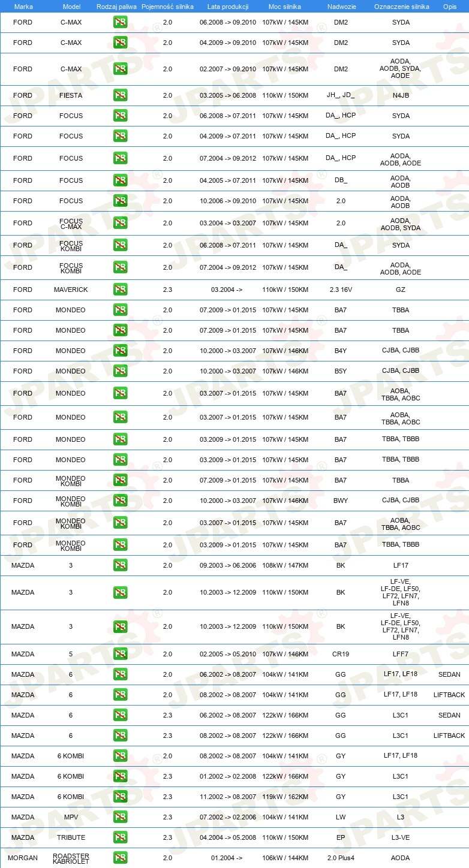Click fuel icon for Mondeo Kombi BWY row
This screenshot has width=469, height=868.
pos(120,501)
